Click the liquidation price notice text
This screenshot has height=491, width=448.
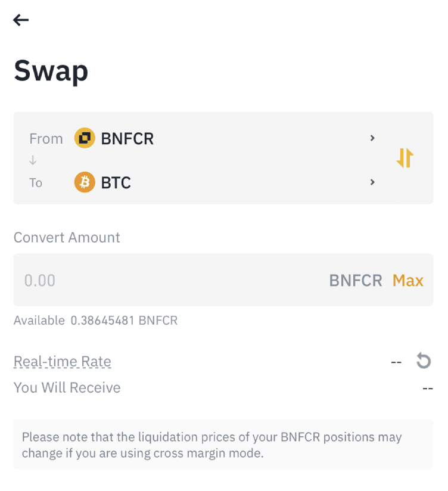pos(212,445)
